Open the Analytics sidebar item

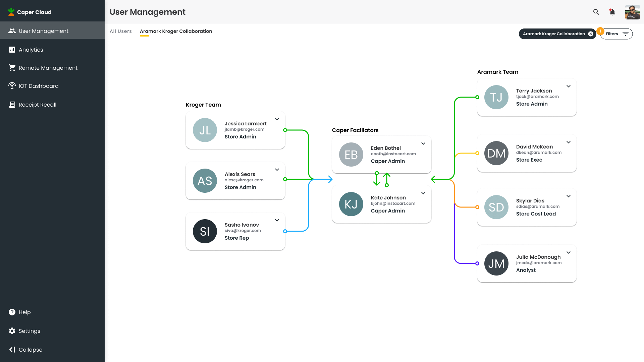point(31,50)
